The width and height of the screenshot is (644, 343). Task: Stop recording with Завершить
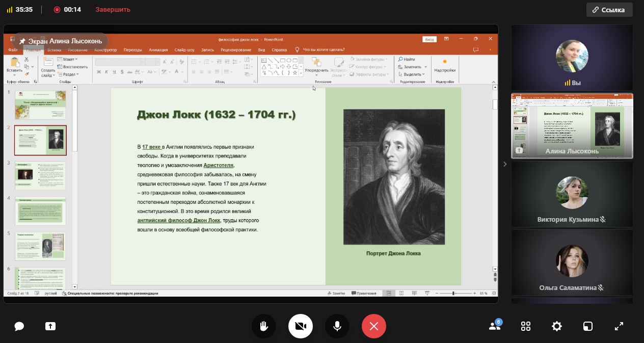113,10
